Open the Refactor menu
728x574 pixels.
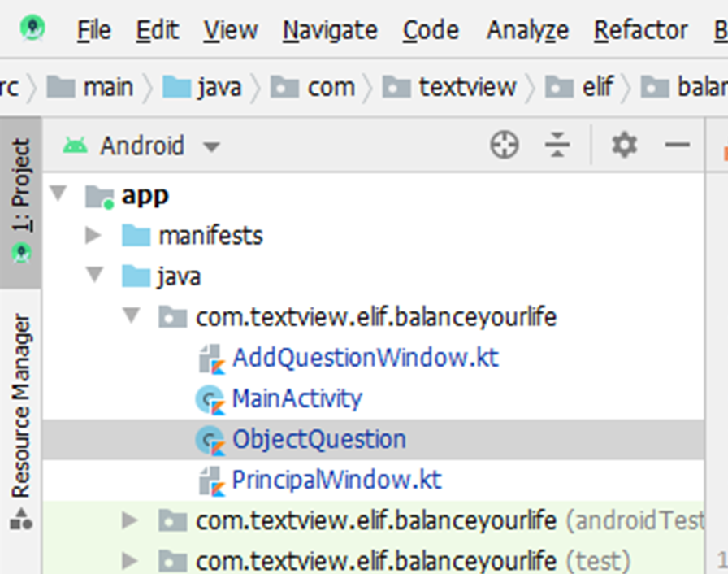[641, 31]
